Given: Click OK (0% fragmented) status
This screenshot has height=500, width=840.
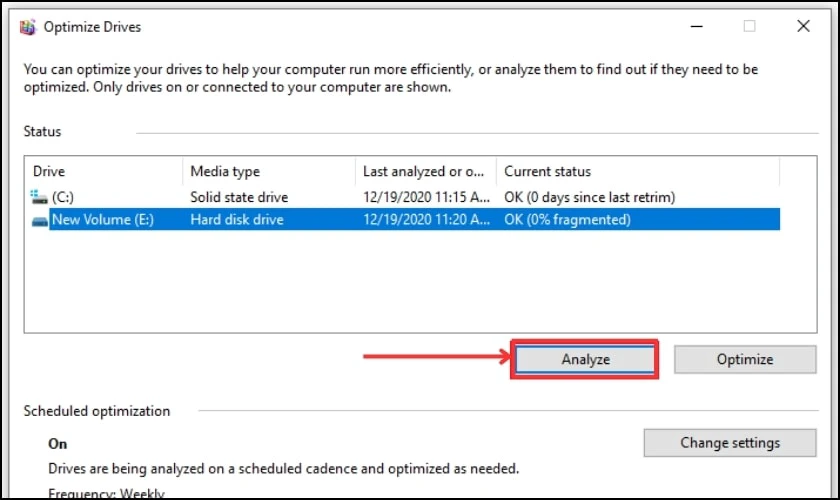Looking at the screenshot, I should pyautogui.click(x=567, y=220).
